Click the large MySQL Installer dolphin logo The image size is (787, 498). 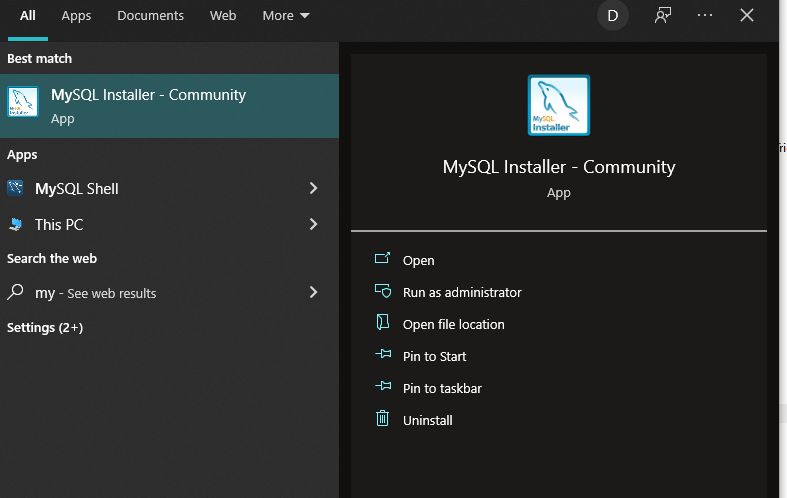(x=559, y=105)
